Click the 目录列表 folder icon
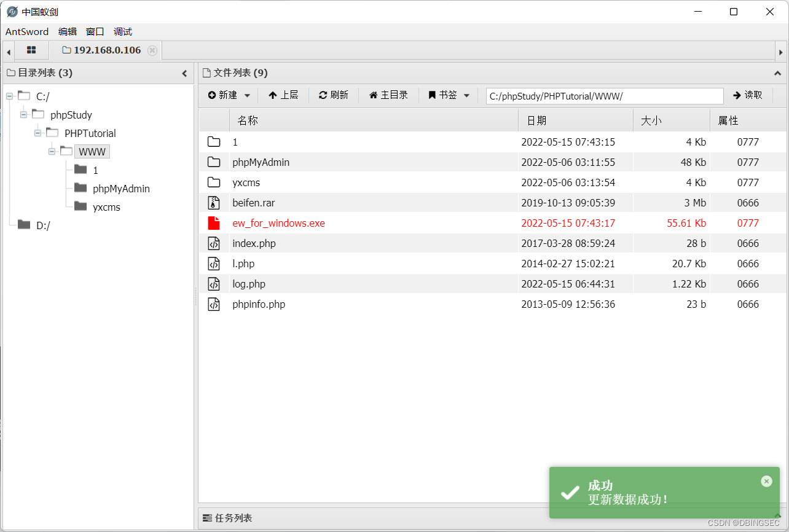This screenshot has height=532, width=789. [11, 73]
